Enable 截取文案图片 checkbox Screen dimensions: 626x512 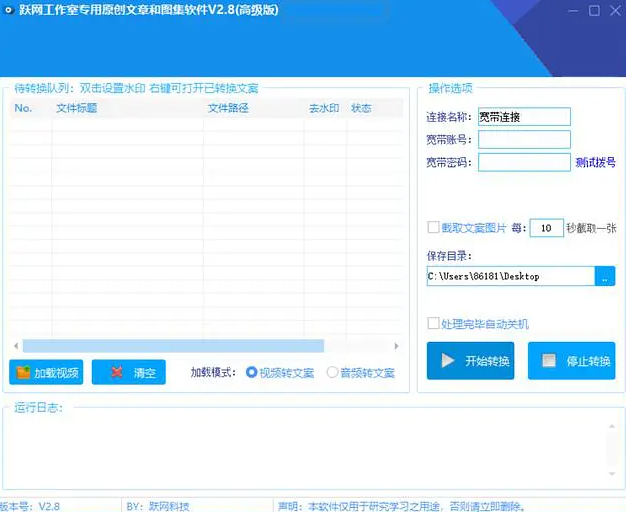coord(433,227)
